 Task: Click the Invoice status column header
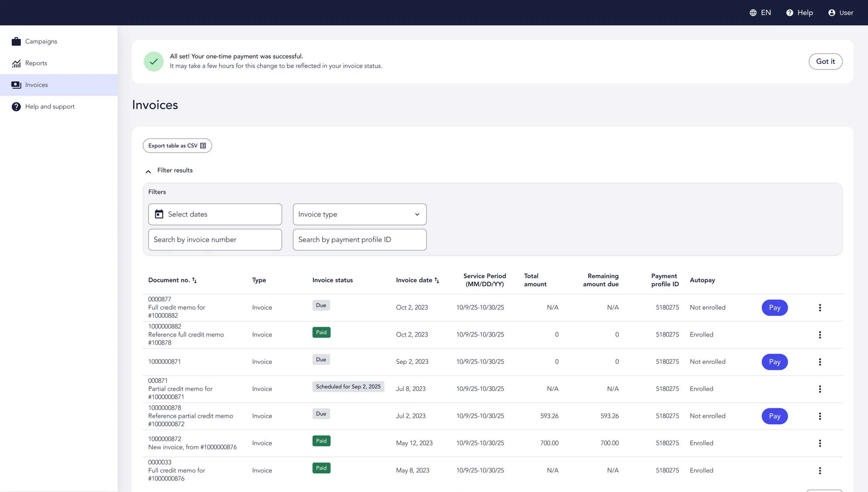332,280
